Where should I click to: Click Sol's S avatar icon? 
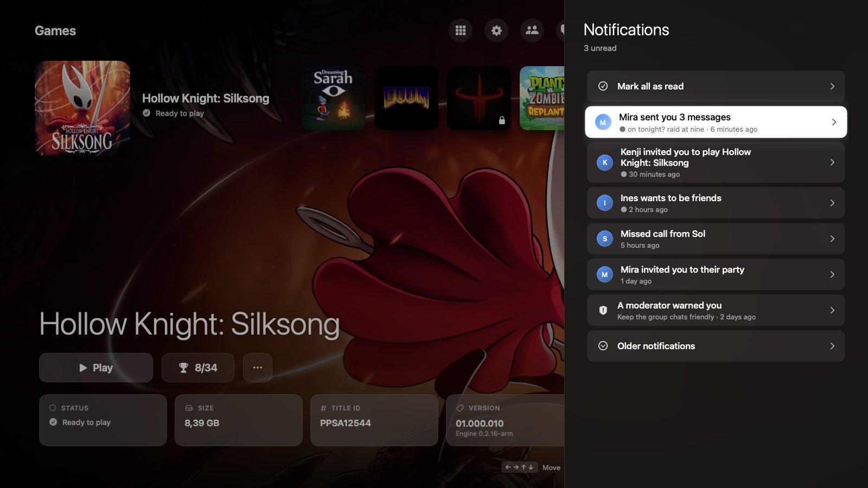(x=605, y=239)
